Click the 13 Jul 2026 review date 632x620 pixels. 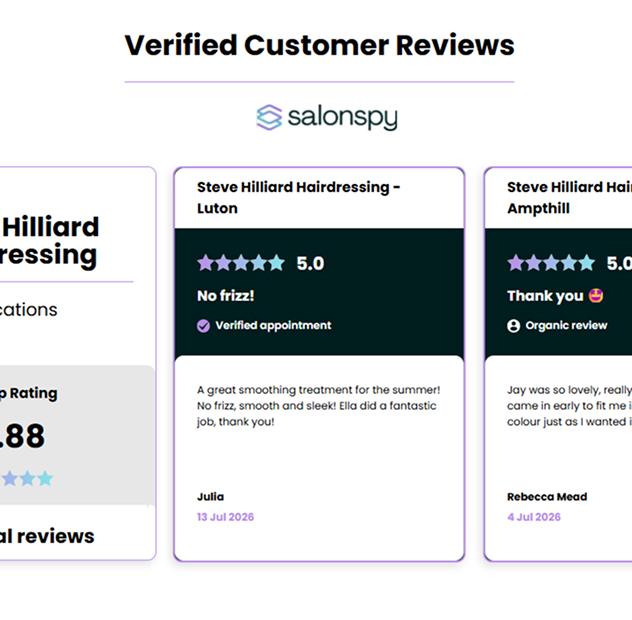tap(225, 517)
